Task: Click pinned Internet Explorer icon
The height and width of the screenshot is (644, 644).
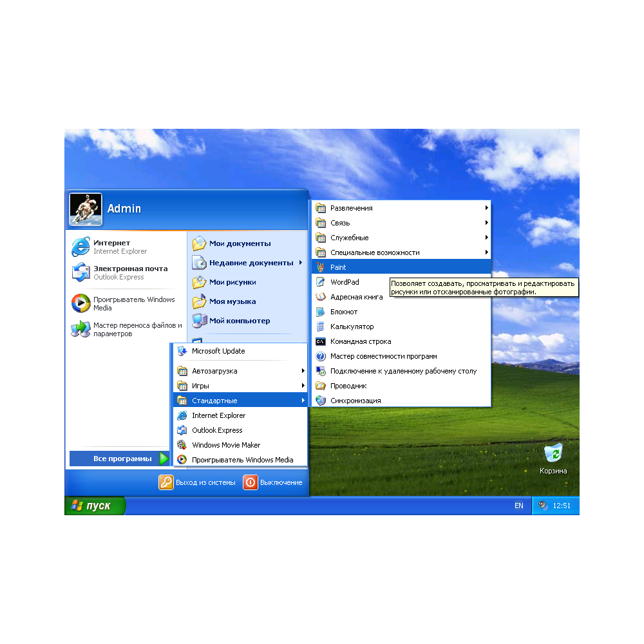Action: click(81, 247)
